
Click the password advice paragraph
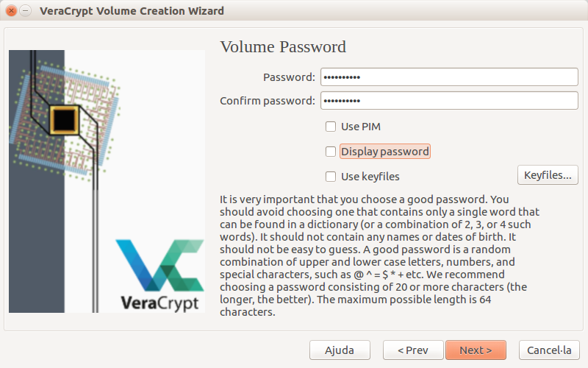pyautogui.click(x=380, y=255)
